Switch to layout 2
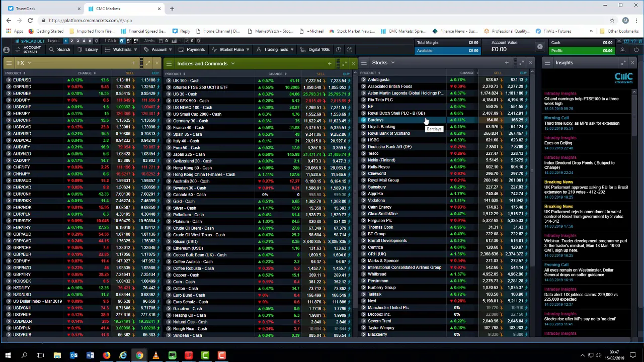 pos(71,41)
